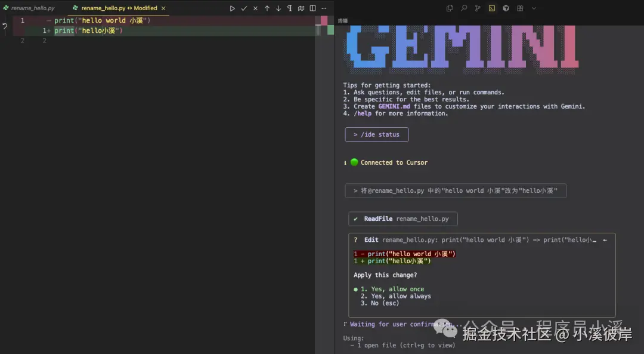Click "1 open file (ctrl+g to view)" text
644x354 pixels.
point(406,346)
